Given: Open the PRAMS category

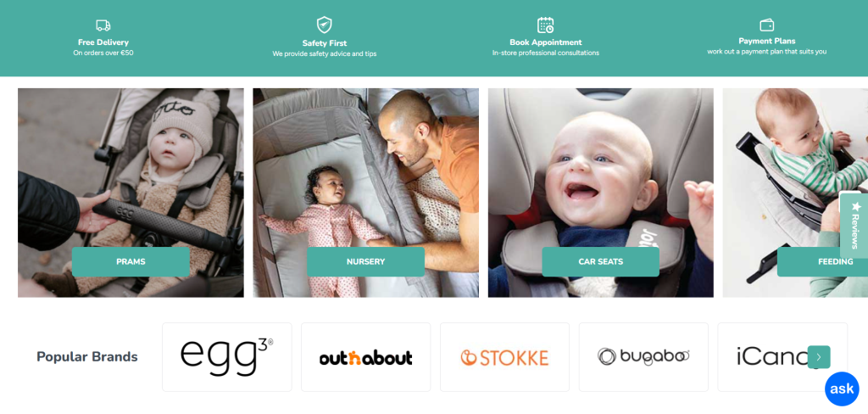Looking at the screenshot, I should [x=131, y=261].
